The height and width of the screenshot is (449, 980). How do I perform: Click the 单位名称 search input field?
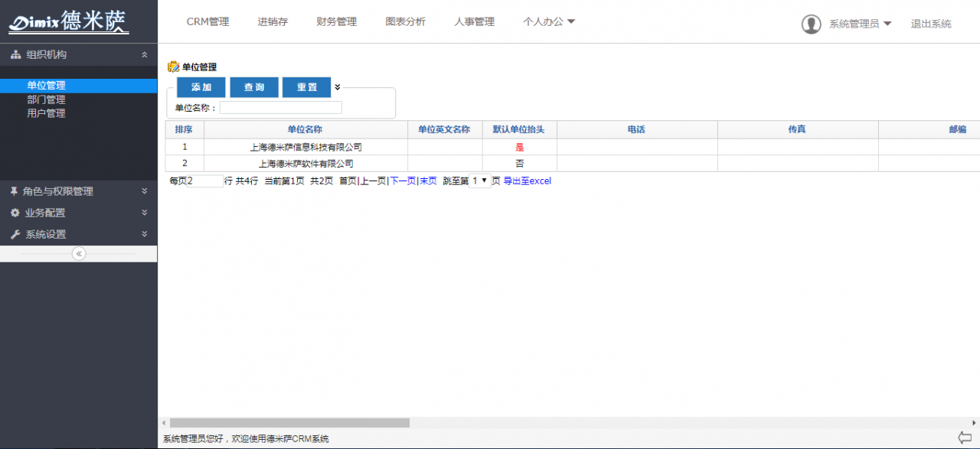[x=280, y=108]
